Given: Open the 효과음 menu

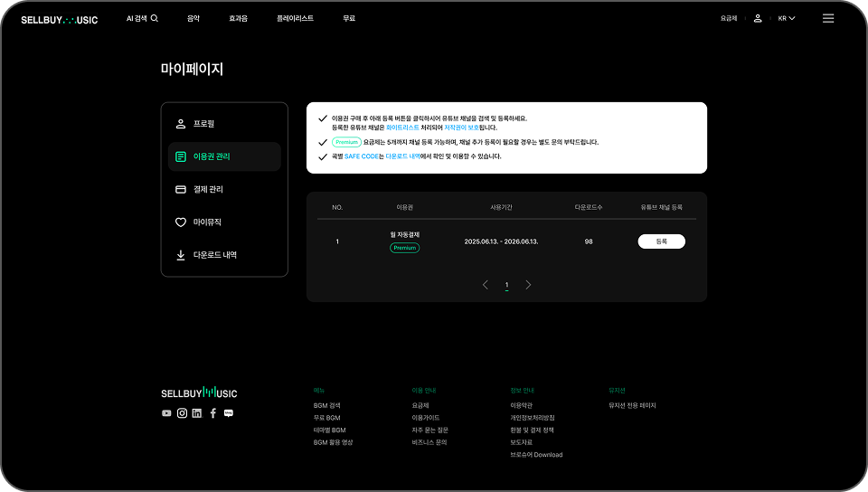Looking at the screenshot, I should (238, 18).
